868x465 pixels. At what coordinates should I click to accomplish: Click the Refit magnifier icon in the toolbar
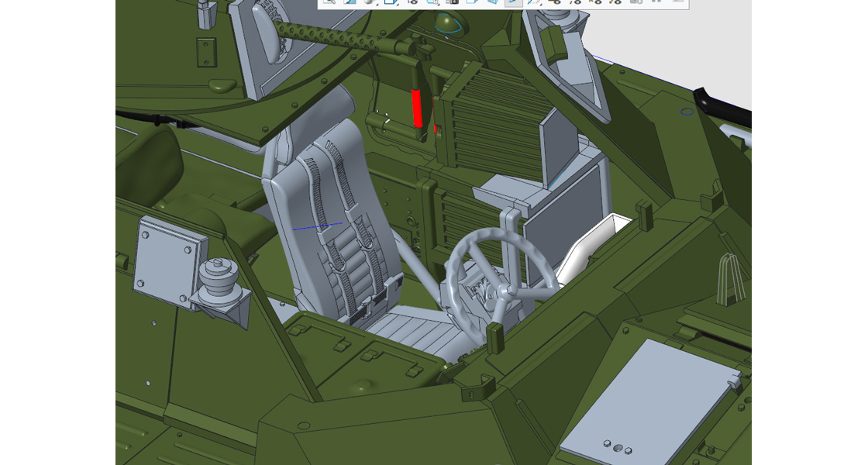329,2
